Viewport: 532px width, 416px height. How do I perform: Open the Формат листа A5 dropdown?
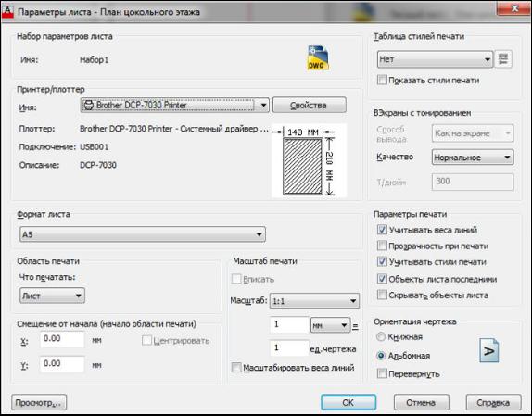tap(143, 234)
